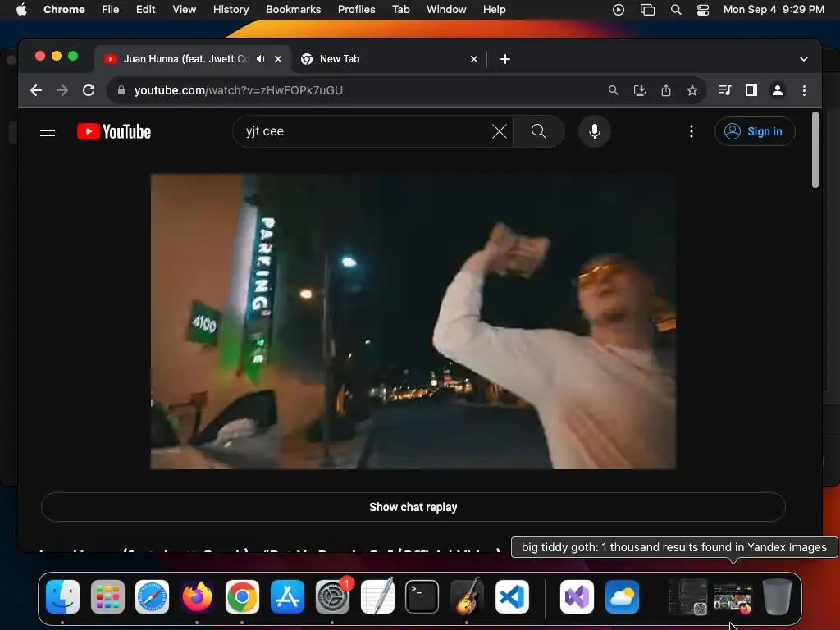Open Stage Manager windows icon in menu bar
840x630 pixels.
point(647,9)
